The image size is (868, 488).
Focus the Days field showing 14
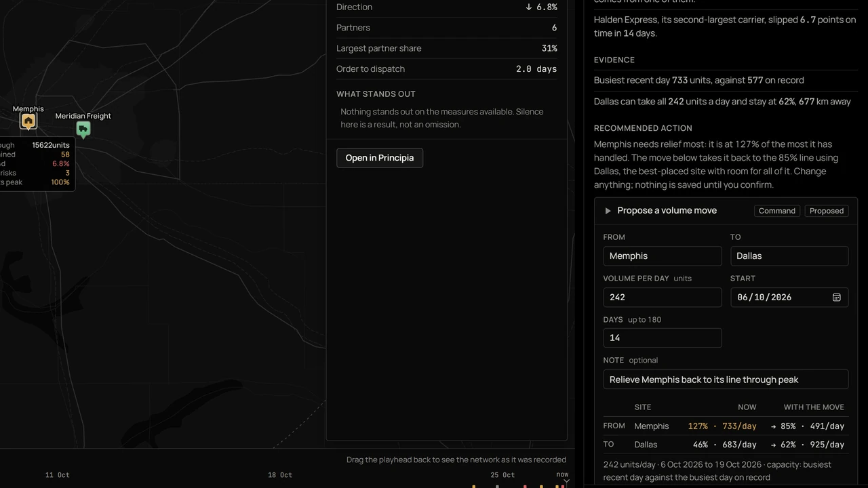663,338
